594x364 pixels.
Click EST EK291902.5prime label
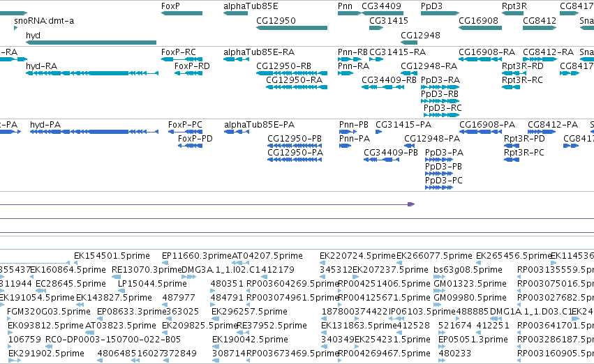pos(46,354)
